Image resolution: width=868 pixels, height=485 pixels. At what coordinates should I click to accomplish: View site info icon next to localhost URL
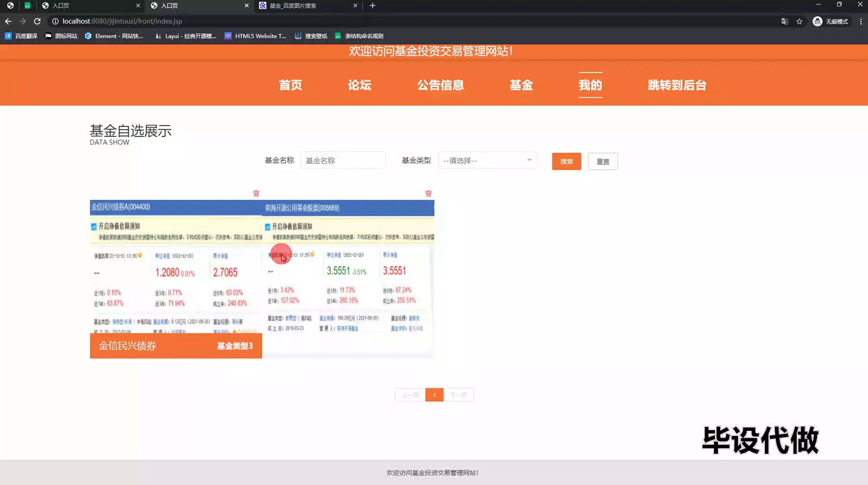[55, 21]
